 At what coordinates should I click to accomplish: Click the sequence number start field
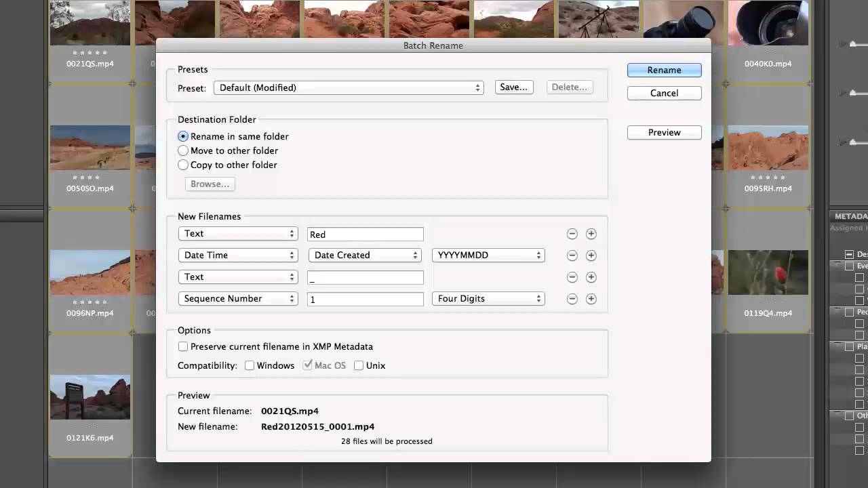366,299
